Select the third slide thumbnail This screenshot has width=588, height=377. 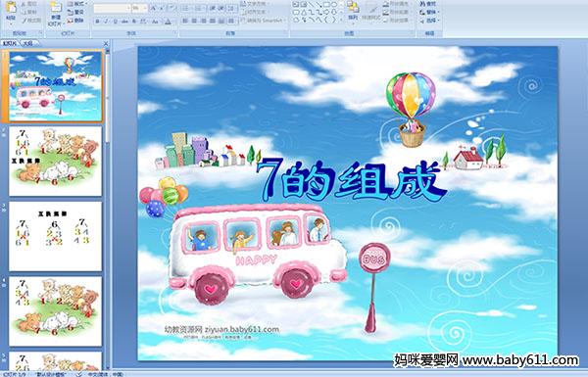(55, 236)
